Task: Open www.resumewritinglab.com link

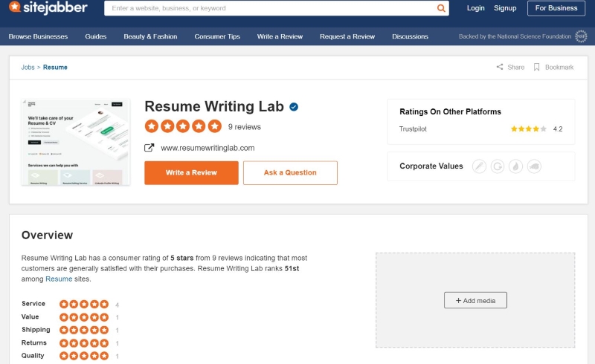Action: pos(208,148)
